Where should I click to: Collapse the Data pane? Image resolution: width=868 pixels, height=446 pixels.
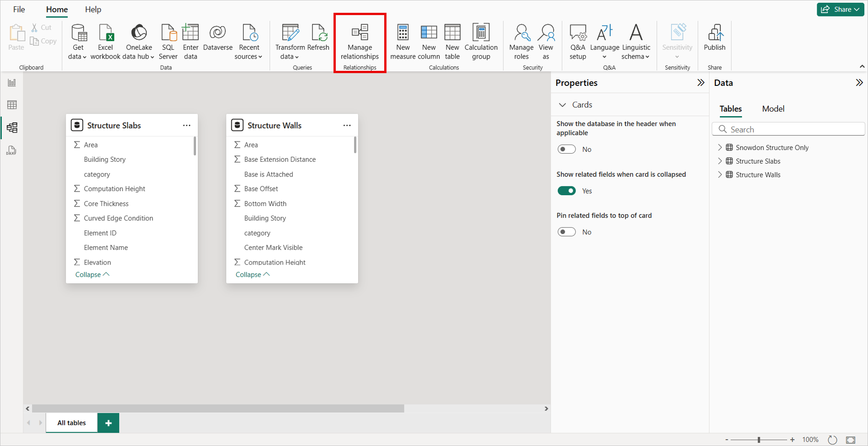coord(859,83)
